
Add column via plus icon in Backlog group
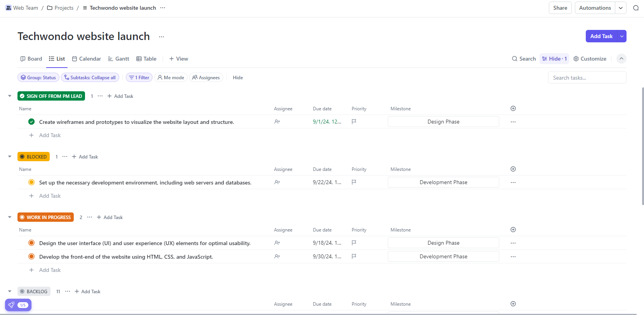513,304
